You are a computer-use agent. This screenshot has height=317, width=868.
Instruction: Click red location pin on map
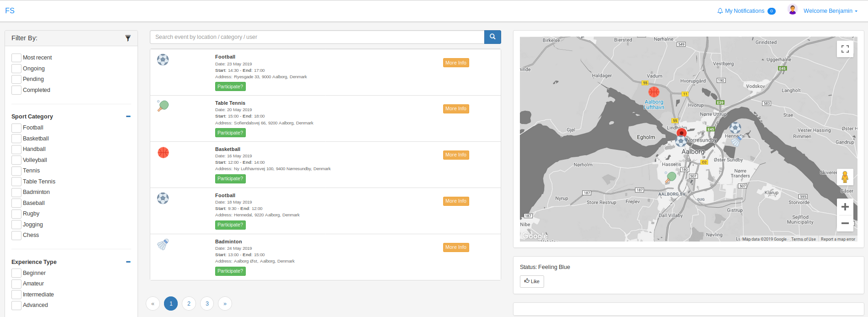click(x=682, y=133)
